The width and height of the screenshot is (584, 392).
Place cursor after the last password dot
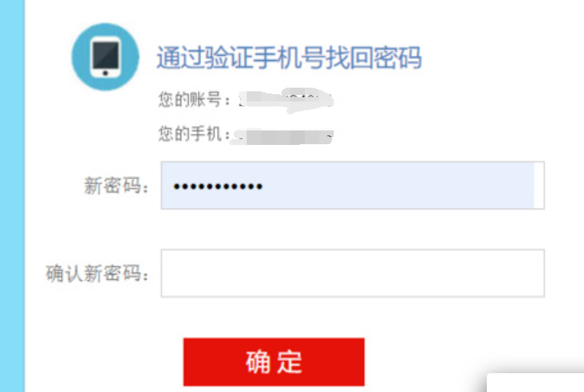pos(264,186)
